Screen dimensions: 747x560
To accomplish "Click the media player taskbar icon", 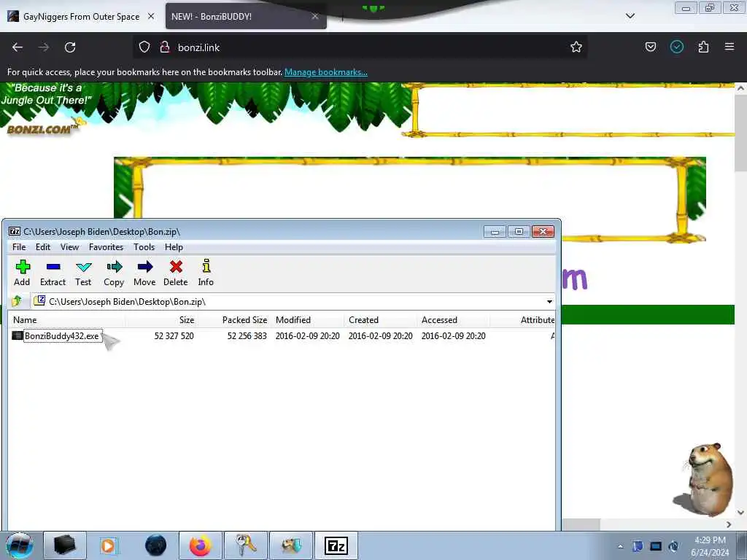I will click(x=109, y=545).
